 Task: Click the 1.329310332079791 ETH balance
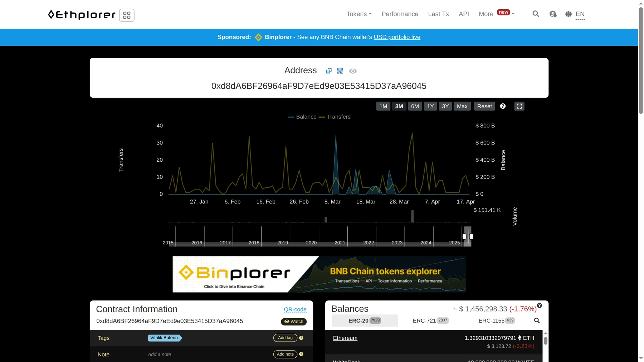pos(499,338)
